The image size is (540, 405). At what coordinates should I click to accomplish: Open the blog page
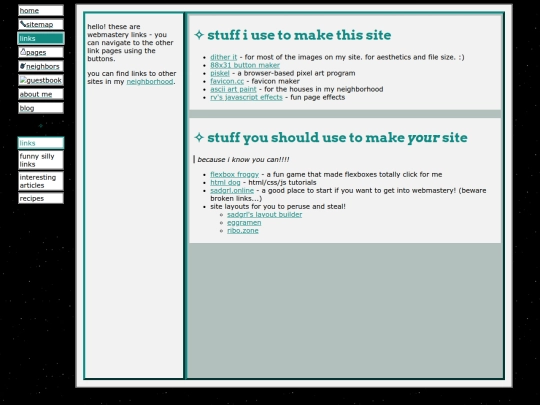[41, 108]
